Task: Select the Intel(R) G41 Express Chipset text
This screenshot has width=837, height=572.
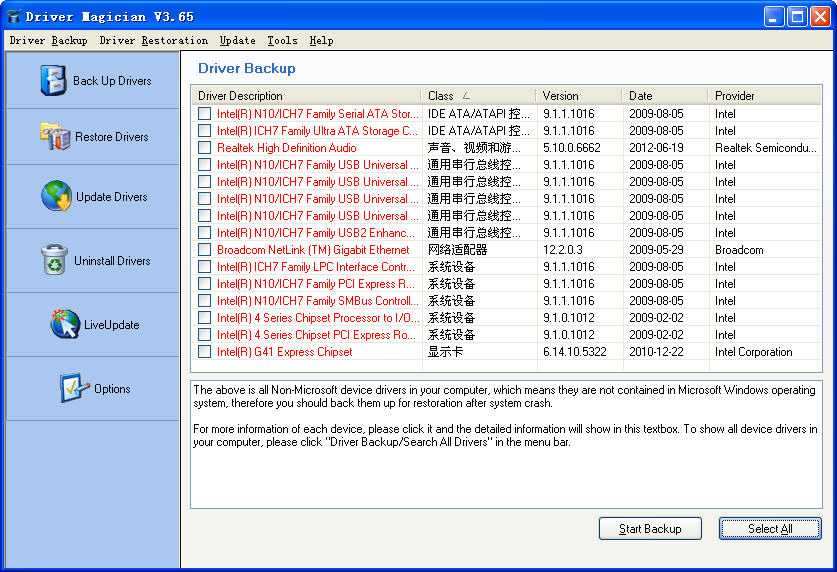Action: pyautogui.click(x=285, y=352)
